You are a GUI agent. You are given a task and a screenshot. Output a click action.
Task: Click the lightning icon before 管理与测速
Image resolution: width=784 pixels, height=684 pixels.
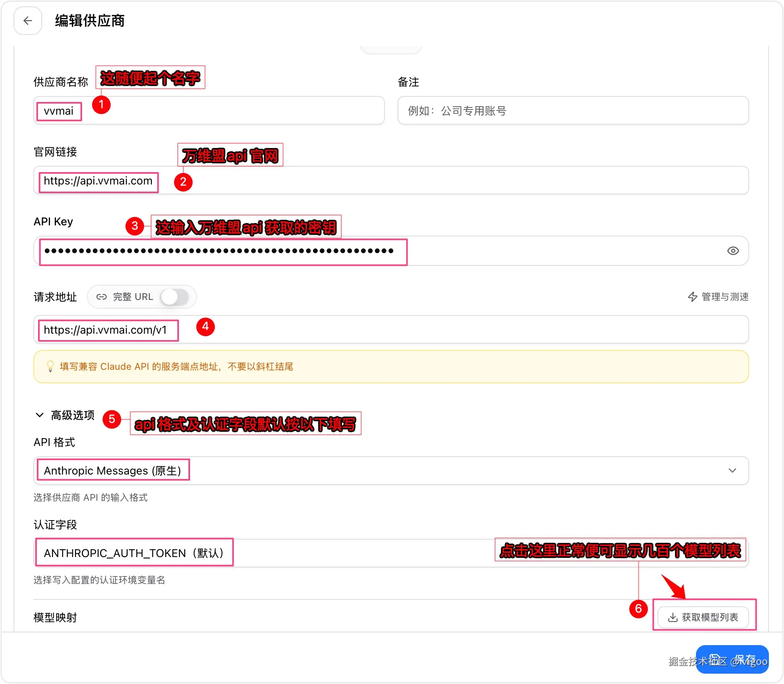(x=693, y=297)
